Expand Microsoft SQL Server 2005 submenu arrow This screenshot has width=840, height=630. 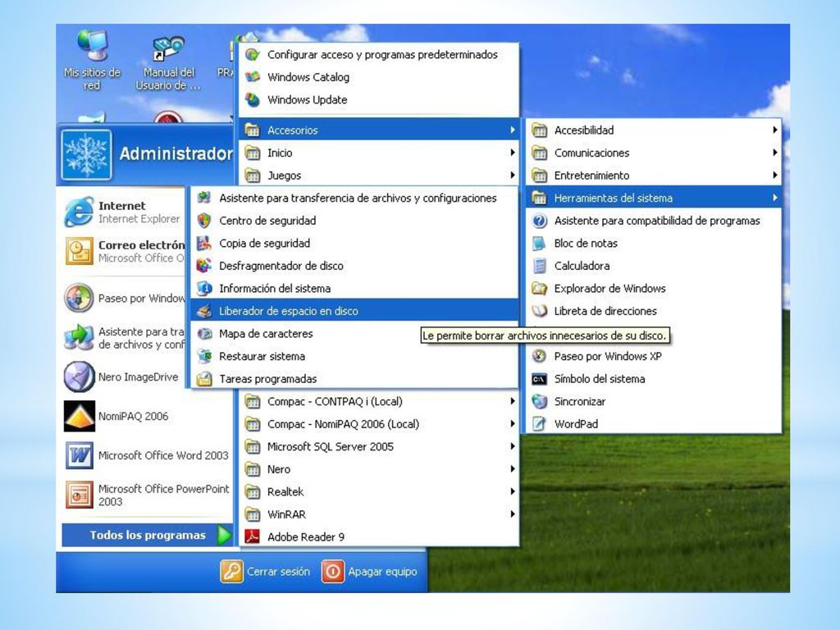tap(512, 446)
